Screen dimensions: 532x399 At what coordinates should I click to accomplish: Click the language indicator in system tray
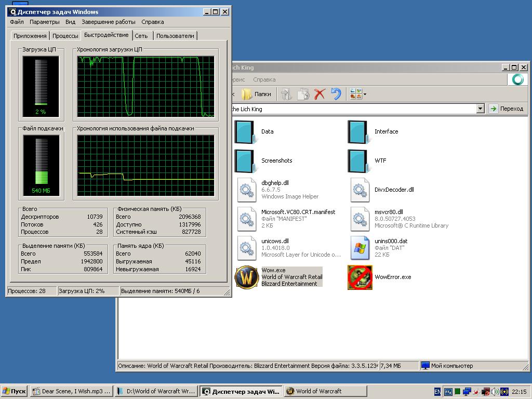click(x=437, y=391)
